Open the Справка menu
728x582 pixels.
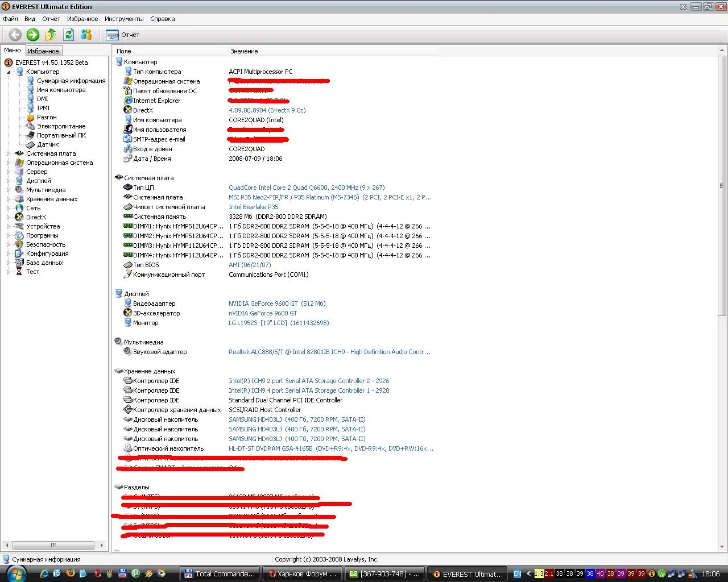click(x=163, y=19)
